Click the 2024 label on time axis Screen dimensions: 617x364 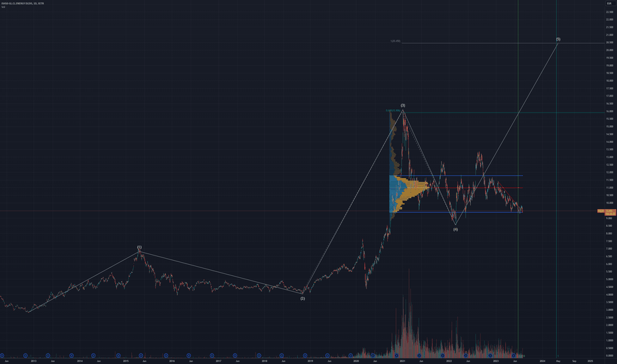click(x=542, y=361)
